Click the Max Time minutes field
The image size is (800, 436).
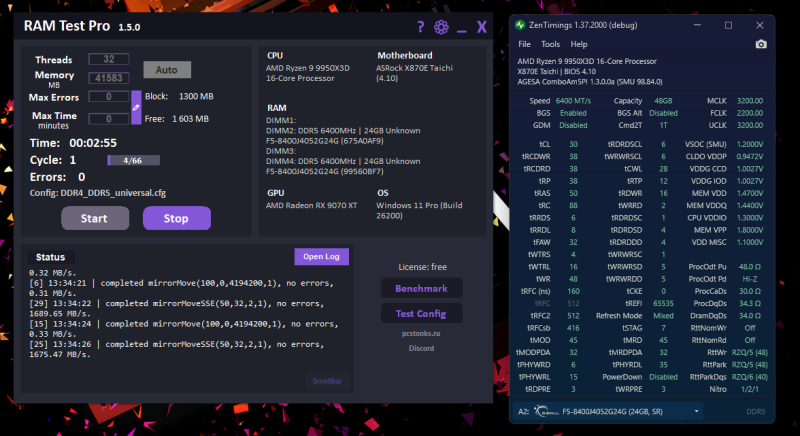109,119
